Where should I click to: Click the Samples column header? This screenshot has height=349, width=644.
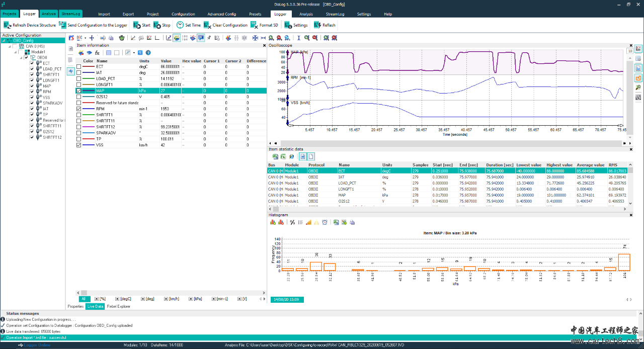tap(420, 165)
